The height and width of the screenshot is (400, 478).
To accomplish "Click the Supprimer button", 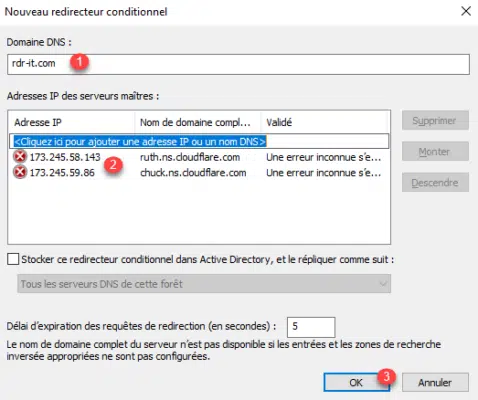I will tap(435, 120).
